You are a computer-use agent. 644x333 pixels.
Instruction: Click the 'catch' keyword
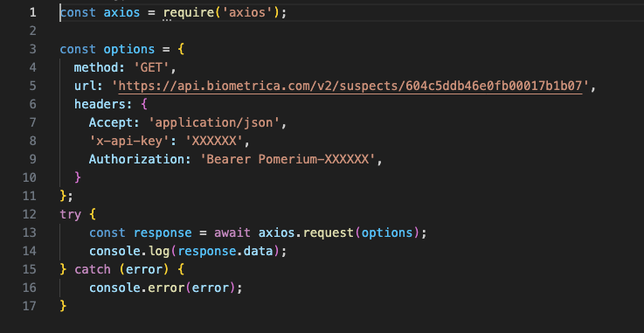tap(93, 269)
